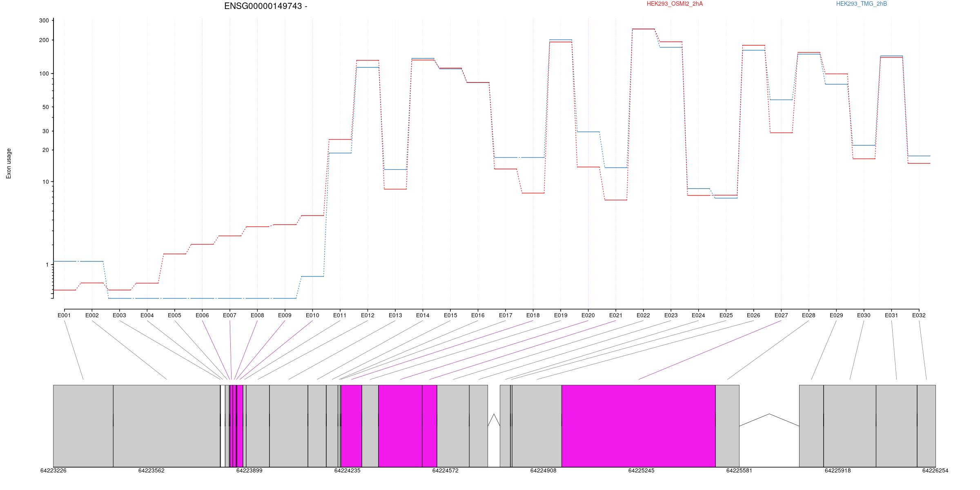The image size is (980, 490).
Task: Click exon label E011
Action: tap(340, 315)
